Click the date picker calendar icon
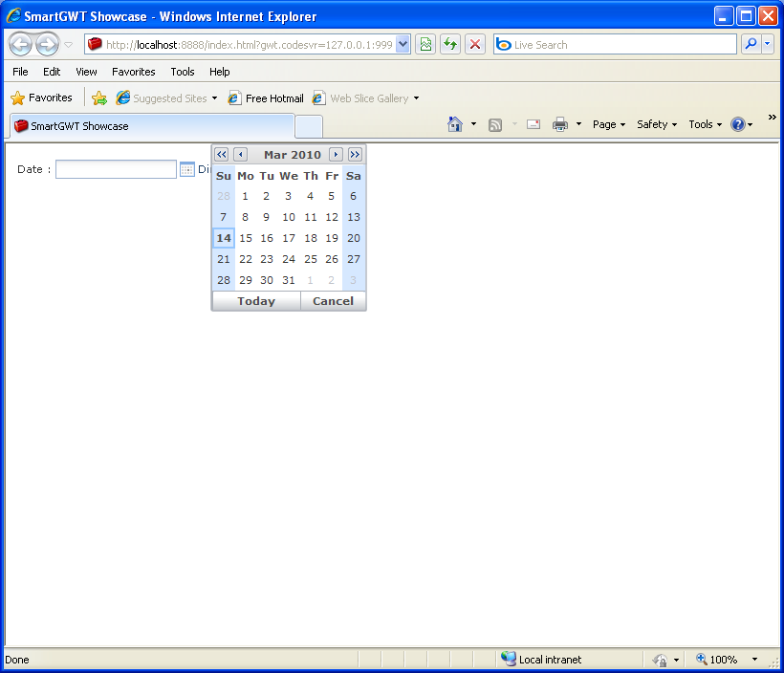The height and width of the screenshot is (673, 784). tap(187, 169)
